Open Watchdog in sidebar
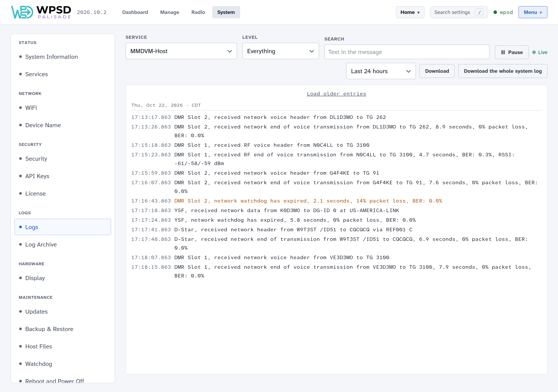Screen dimensions: 558x392 pos(63,364)
